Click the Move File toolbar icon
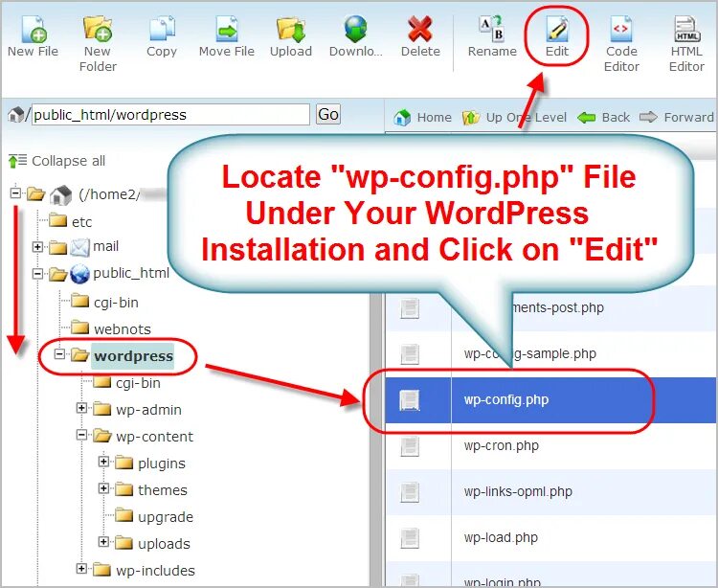The image size is (718, 588). 227,30
